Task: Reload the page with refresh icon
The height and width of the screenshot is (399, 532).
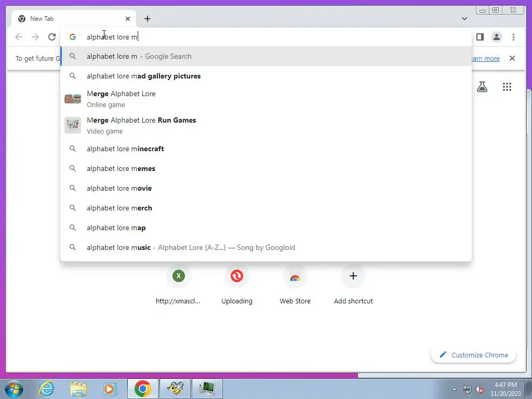Action: (52, 37)
